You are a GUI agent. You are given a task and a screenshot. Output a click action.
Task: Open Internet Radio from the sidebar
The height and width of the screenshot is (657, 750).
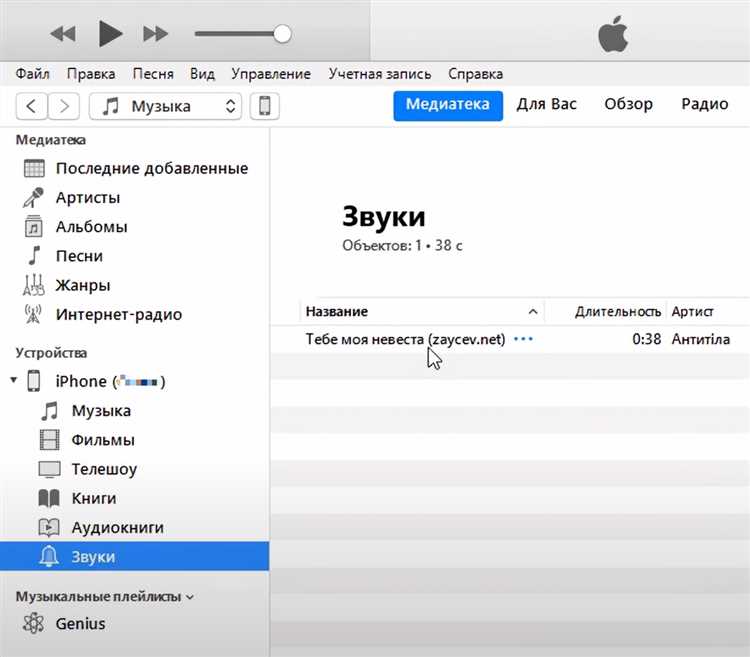(x=119, y=314)
